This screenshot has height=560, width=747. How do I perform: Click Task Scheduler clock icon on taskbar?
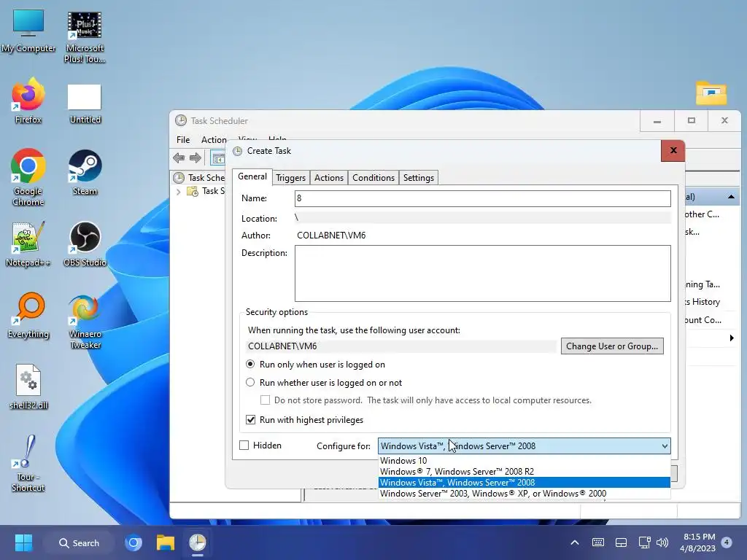[x=197, y=542]
